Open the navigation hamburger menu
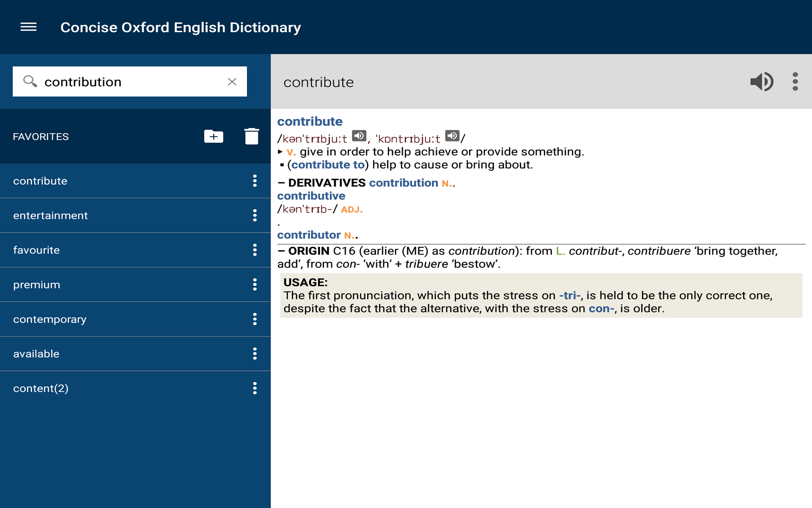The height and width of the screenshot is (508, 812). tap(28, 27)
